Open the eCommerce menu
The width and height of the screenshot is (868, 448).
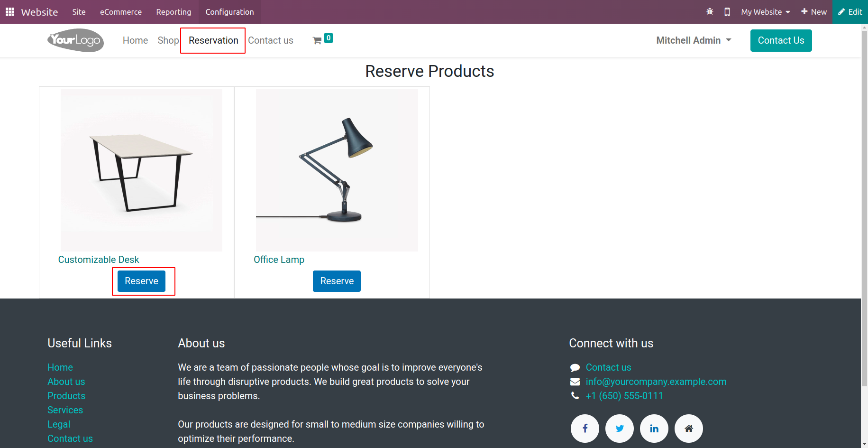pos(121,12)
